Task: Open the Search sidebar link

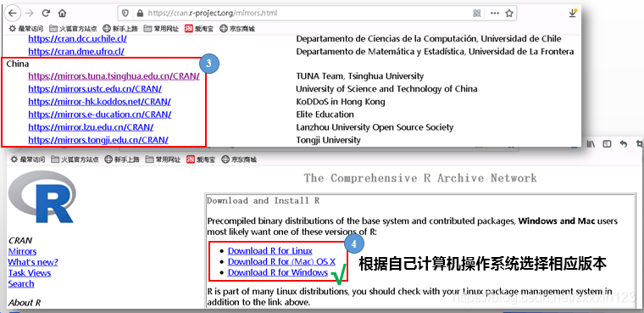Action: [21, 283]
